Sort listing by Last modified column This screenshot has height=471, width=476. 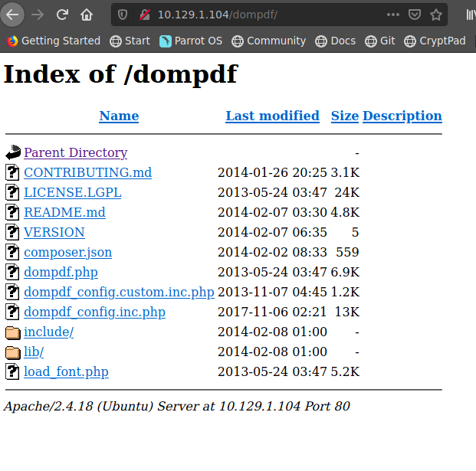[272, 116]
